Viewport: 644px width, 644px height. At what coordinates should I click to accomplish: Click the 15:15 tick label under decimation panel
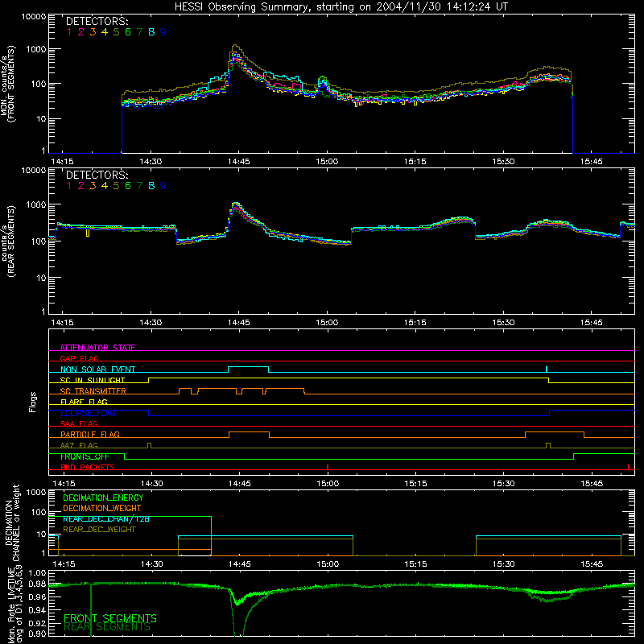[x=415, y=564]
